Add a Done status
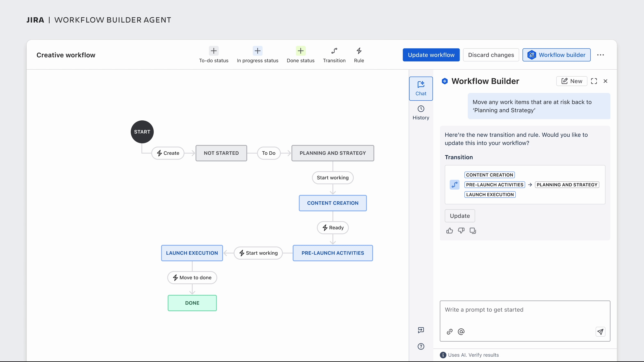The width and height of the screenshot is (644, 362). coord(300,54)
